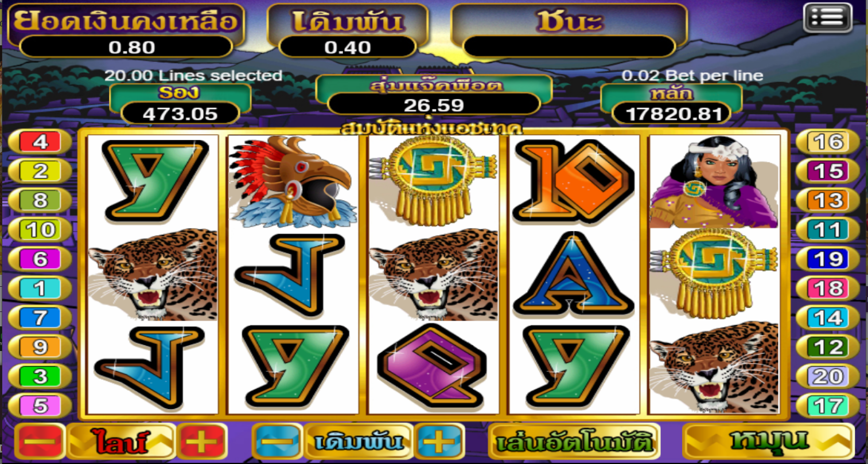The height and width of the screenshot is (464, 868).
Task: Open the hamburger menu icon
Action: coord(828,18)
